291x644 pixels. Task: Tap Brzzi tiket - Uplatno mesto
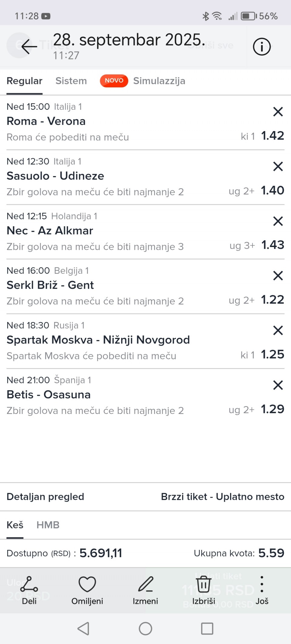point(222,497)
